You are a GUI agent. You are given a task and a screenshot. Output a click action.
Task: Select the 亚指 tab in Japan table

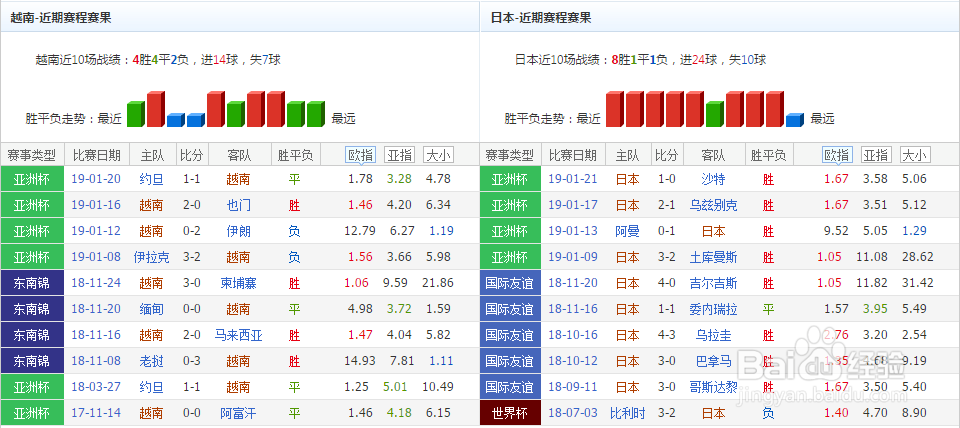point(876,155)
